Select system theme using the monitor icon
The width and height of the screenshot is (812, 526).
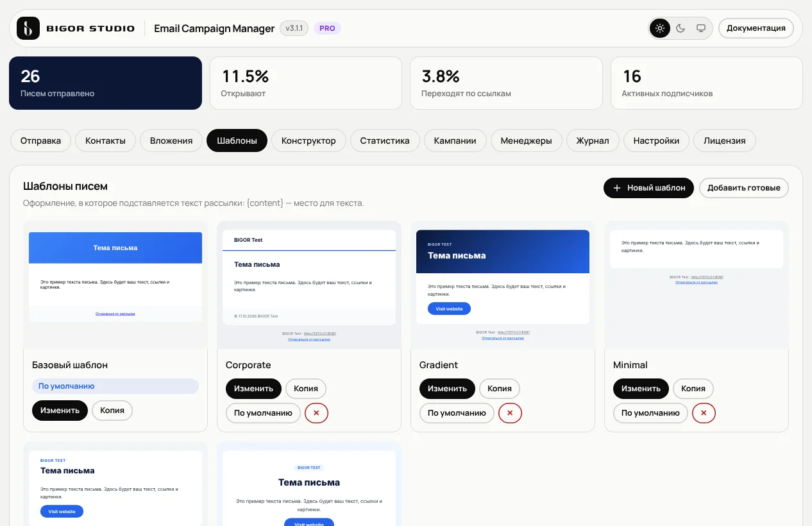click(x=701, y=28)
